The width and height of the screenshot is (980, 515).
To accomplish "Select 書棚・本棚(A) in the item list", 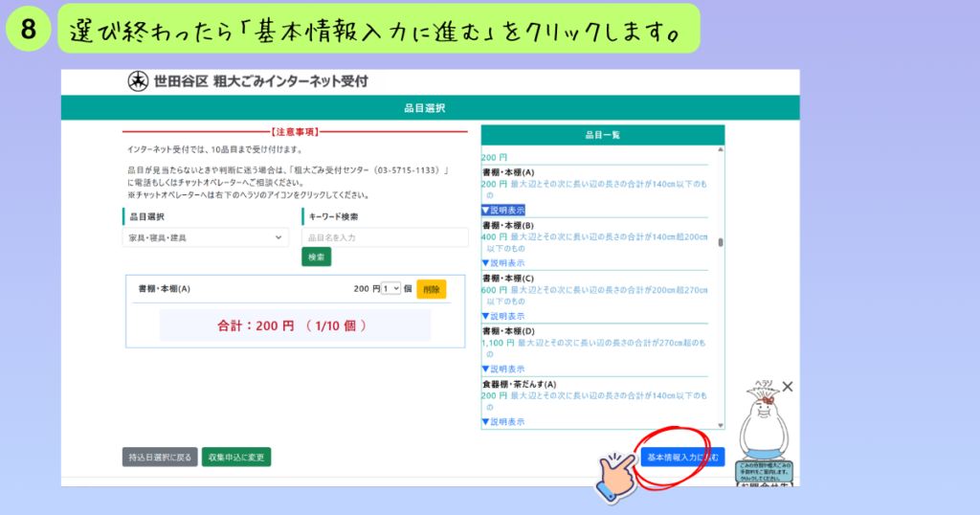I will click(x=508, y=172).
